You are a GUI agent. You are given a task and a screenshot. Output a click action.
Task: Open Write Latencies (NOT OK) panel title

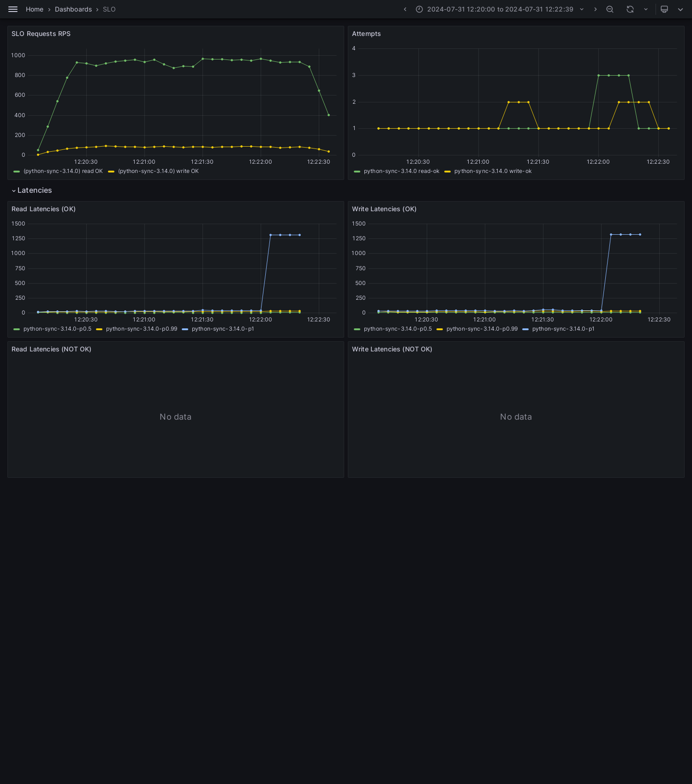coord(392,349)
